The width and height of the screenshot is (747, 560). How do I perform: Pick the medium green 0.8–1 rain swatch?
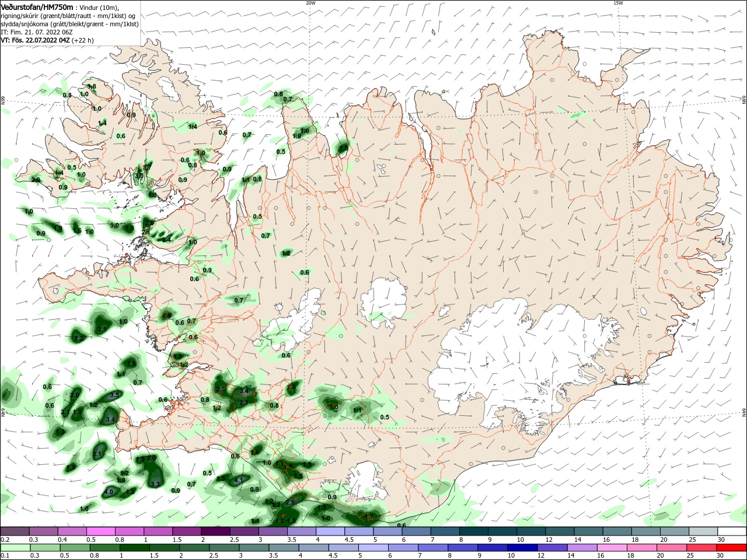104,548
